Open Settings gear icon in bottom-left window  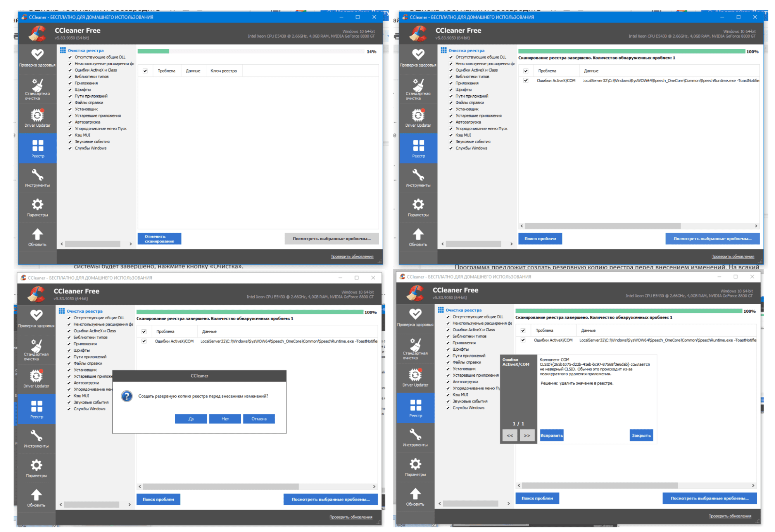point(36,465)
